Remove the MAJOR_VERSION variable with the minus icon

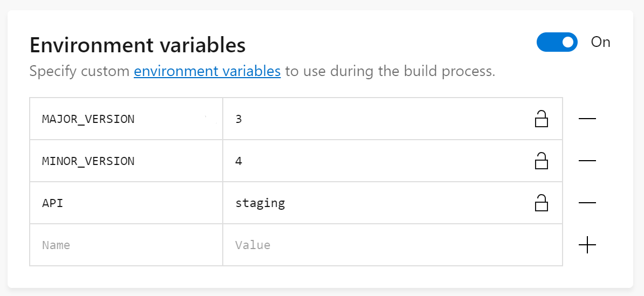coord(587,119)
